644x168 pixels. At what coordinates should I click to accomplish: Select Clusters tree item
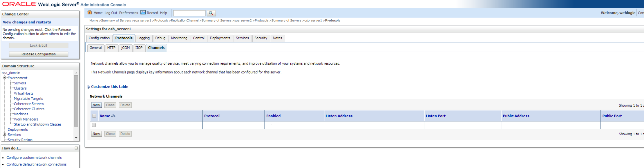click(x=20, y=88)
